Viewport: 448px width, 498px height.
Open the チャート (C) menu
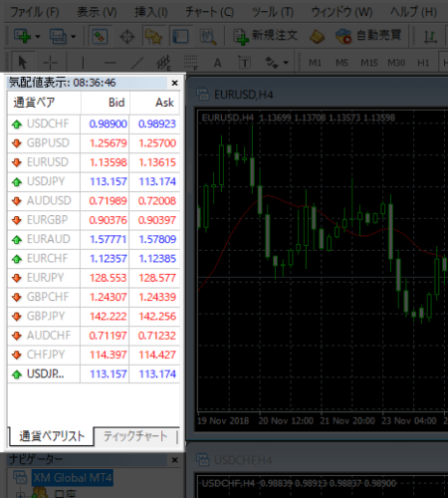point(209,12)
